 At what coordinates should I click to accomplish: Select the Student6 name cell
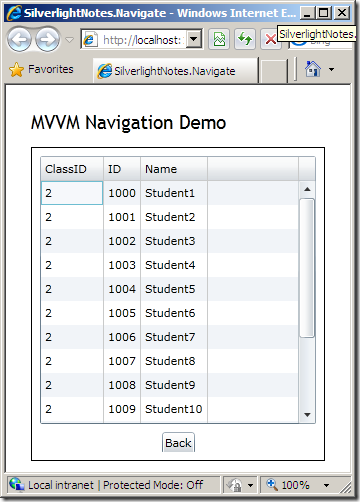coord(174,313)
